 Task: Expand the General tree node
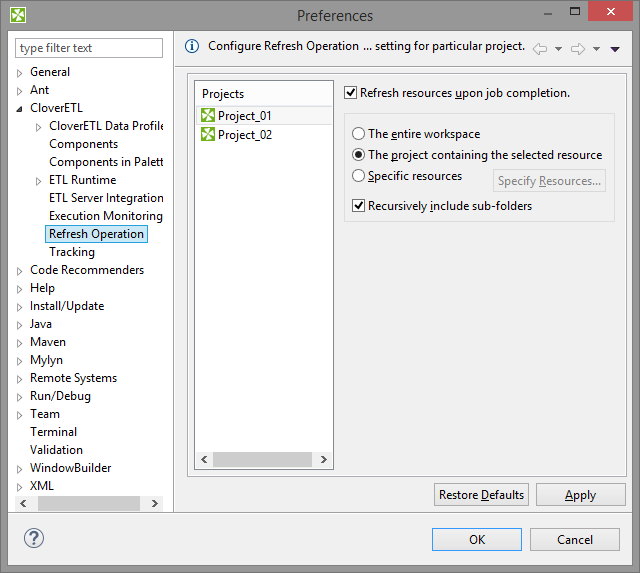tap(19, 73)
